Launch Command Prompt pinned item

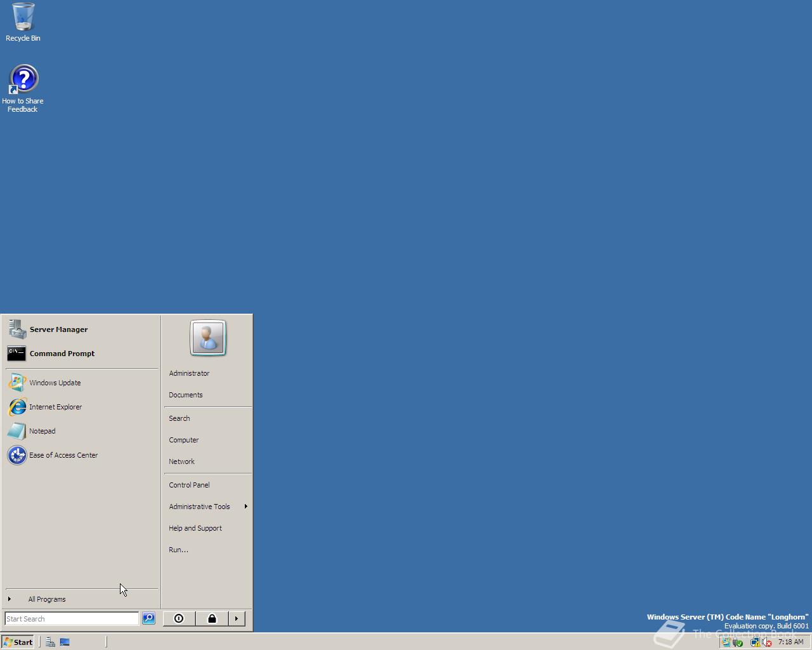point(81,354)
